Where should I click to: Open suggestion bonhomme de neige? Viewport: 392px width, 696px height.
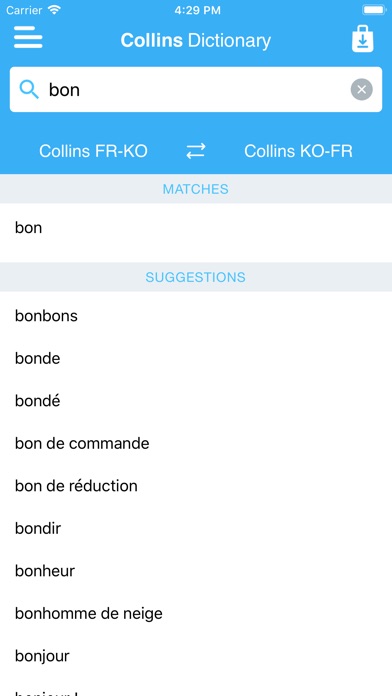tap(196, 613)
